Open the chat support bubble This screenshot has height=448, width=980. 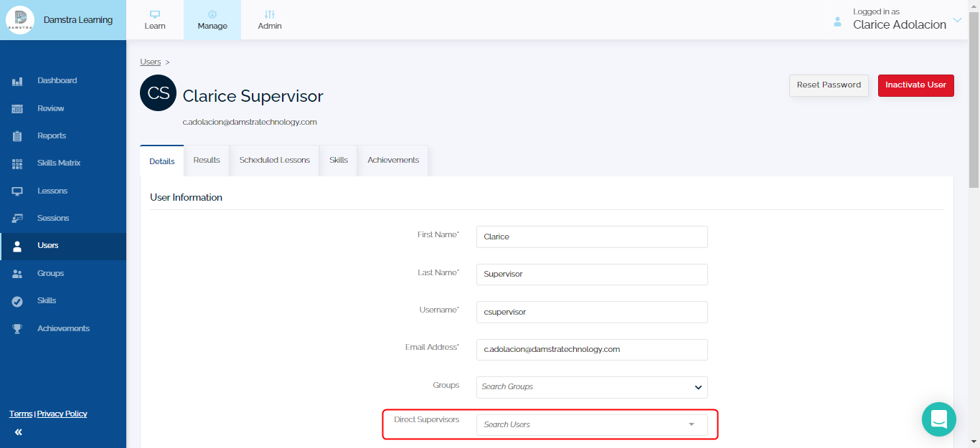point(939,419)
